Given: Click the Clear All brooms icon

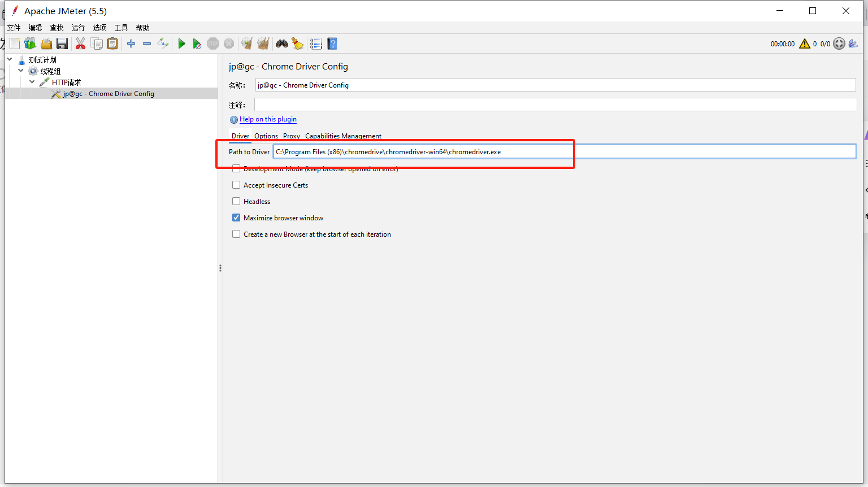Looking at the screenshot, I should [x=263, y=44].
